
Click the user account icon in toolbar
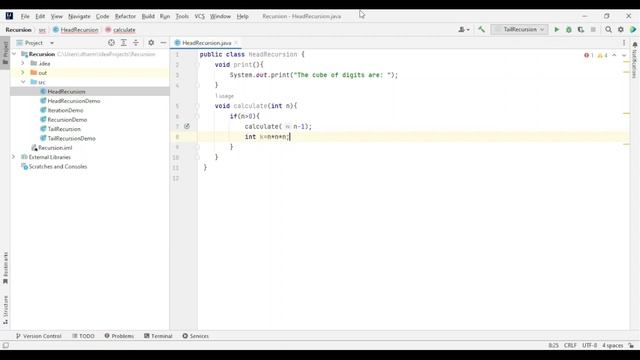click(x=463, y=29)
